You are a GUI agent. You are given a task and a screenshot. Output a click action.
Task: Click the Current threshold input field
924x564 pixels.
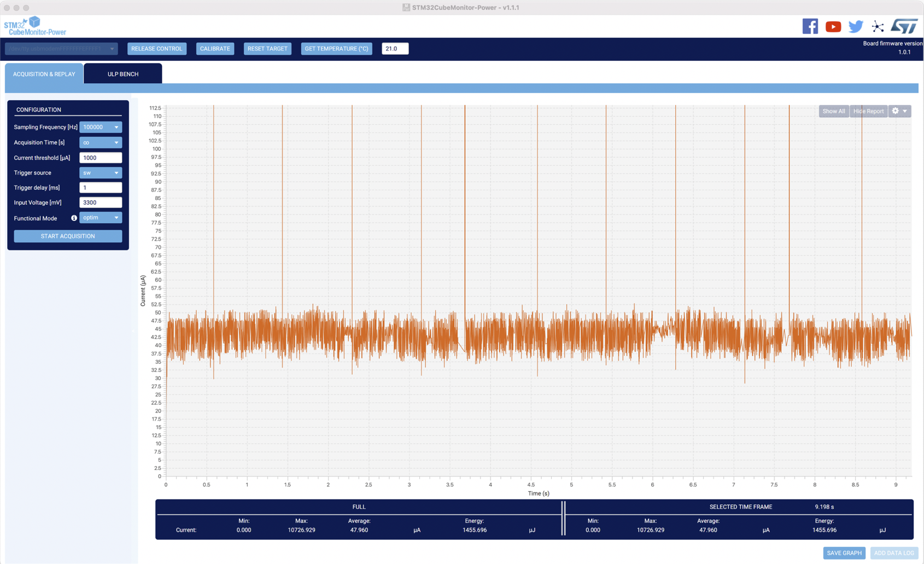[x=101, y=158]
